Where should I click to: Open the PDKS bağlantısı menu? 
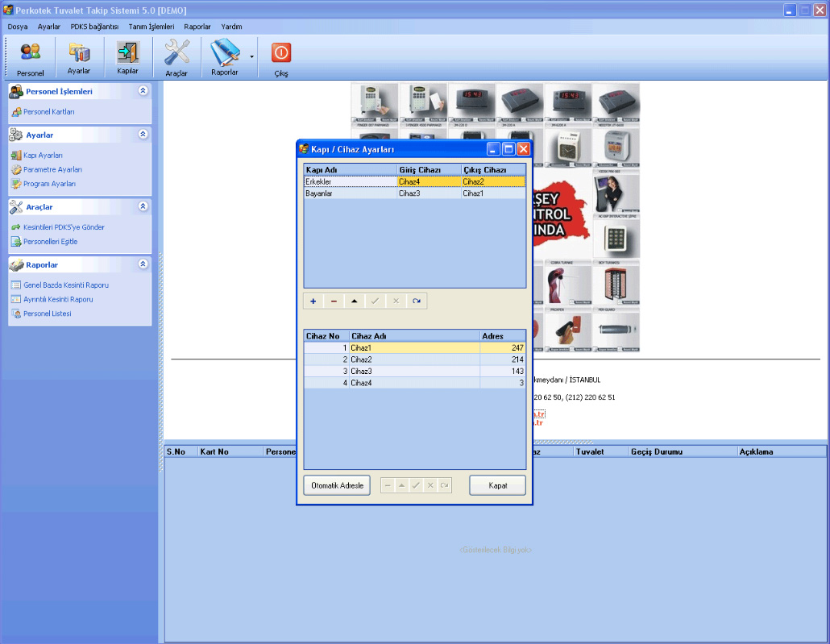94,27
